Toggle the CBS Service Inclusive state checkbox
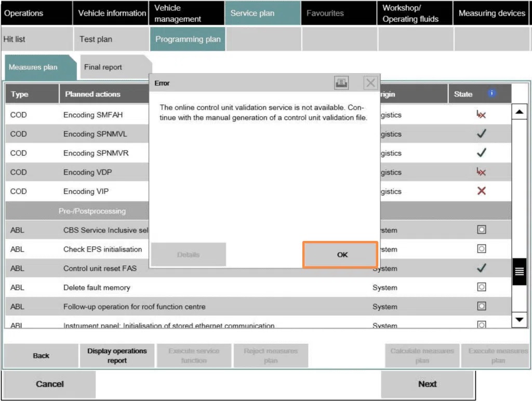532x402 pixels. [x=481, y=230]
